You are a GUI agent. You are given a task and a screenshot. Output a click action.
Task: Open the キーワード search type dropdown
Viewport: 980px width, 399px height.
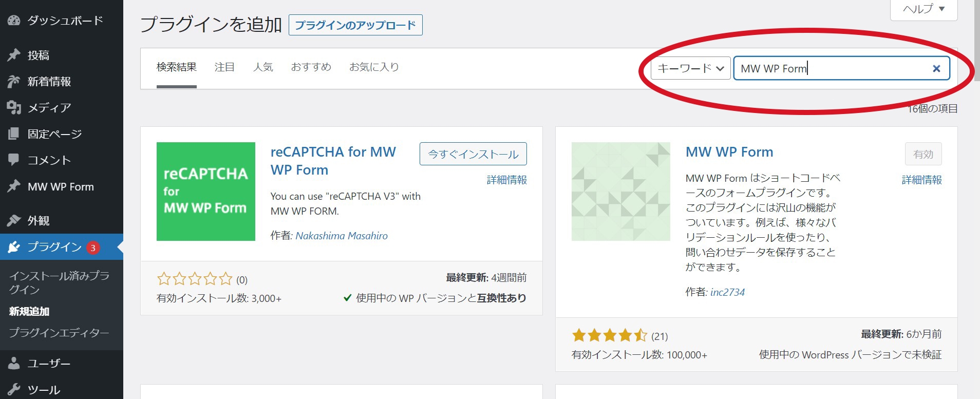[x=690, y=68]
